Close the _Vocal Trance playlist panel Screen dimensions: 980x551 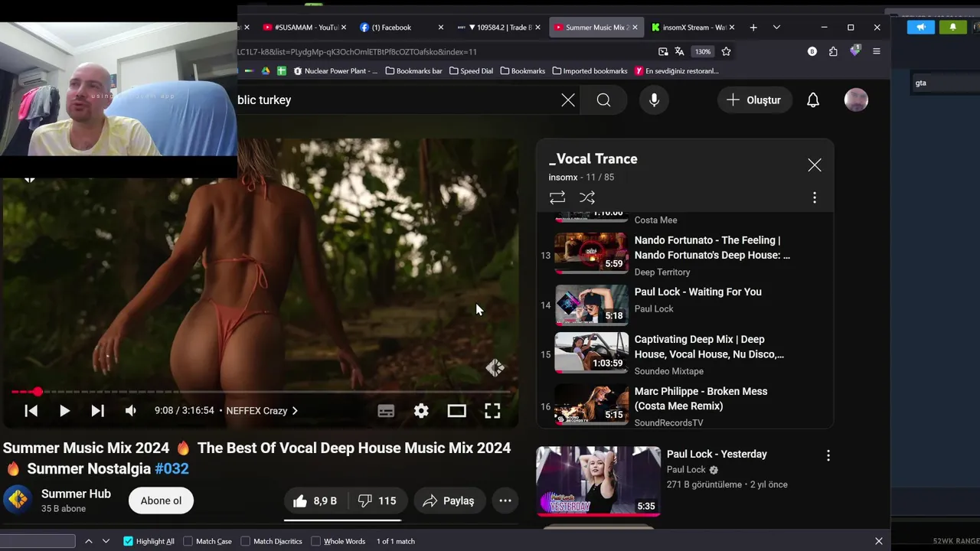point(815,165)
